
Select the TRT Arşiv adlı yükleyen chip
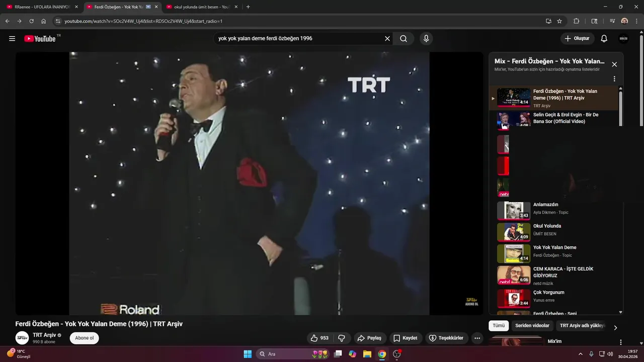582,326
